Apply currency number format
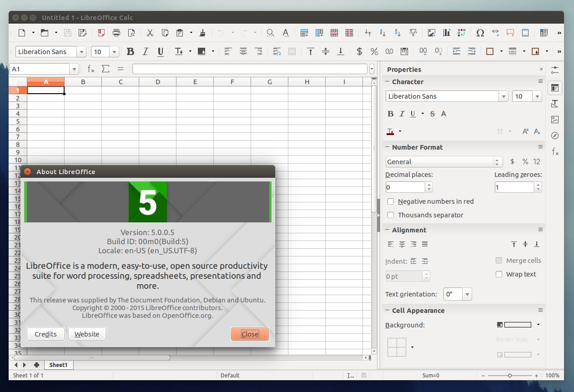This screenshot has height=392, width=574. 359,51
